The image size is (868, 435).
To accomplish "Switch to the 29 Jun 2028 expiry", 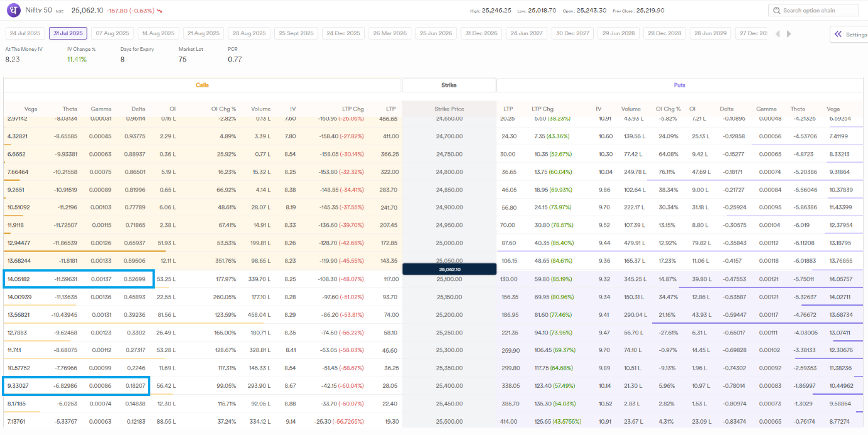I will [x=618, y=33].
